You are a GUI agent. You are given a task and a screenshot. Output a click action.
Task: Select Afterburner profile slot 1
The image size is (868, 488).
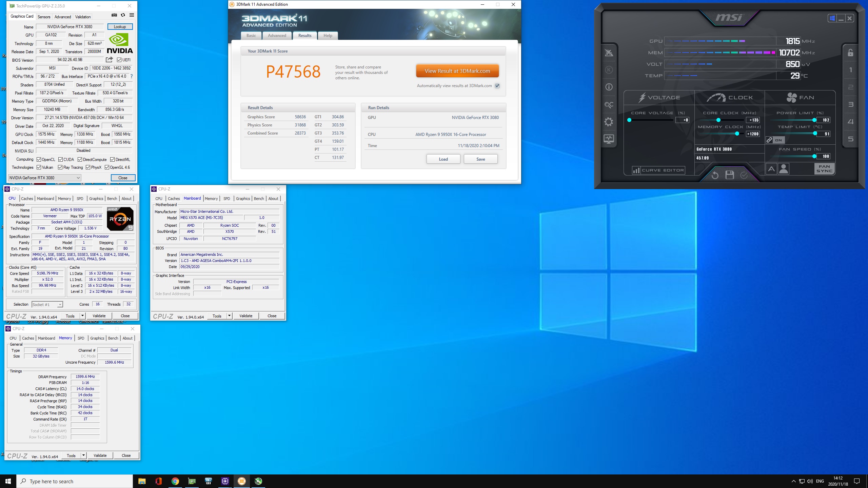[x=850, y=70]
